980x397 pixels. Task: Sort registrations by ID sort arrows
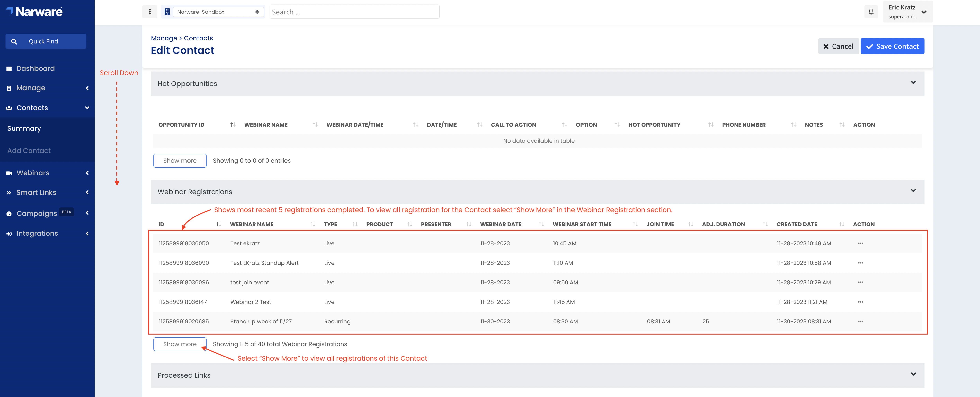tap(218, 224)
